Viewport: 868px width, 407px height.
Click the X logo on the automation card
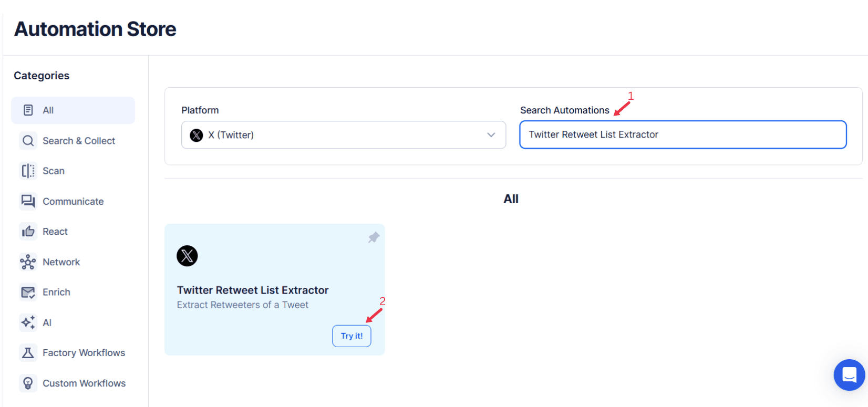(x=187, y=256)
